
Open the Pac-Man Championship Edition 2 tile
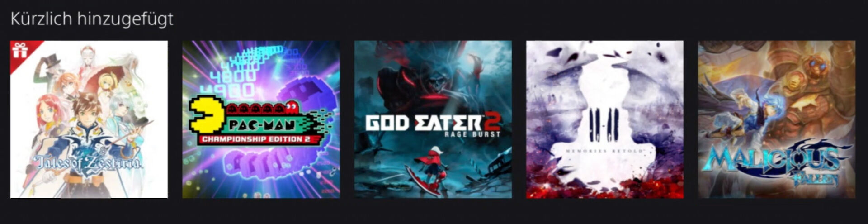[x=261, y=119]
